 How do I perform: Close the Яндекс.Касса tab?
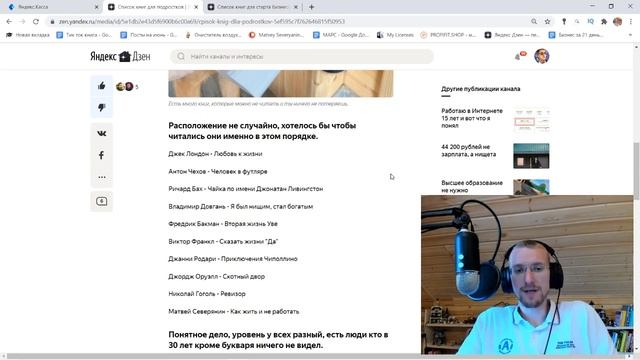[96, 7]
